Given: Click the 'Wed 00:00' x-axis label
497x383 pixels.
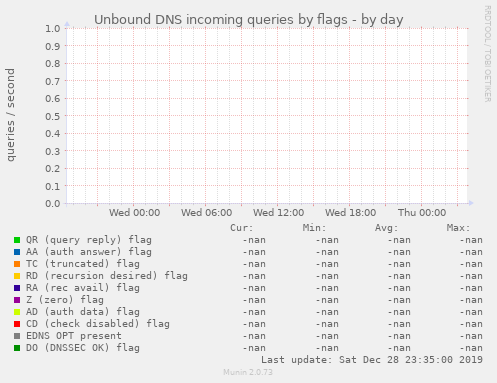Looking at the screenshot, I should click(134, 213).
